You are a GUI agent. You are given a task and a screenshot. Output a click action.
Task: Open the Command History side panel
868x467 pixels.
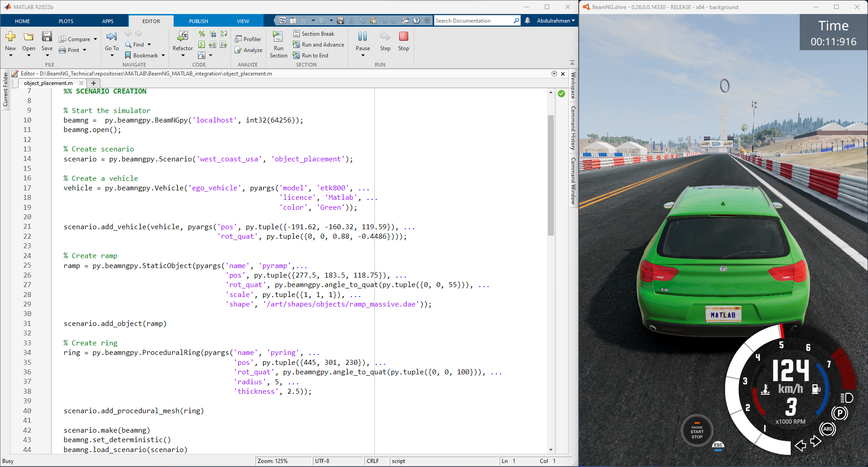click(x=573, y=128)
